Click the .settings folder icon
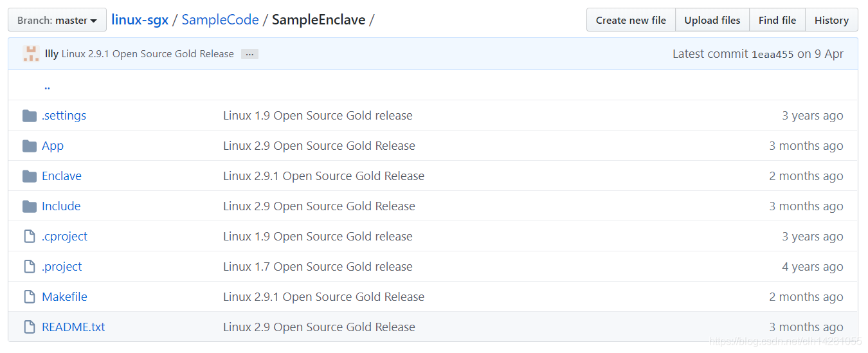Viewport: 868px width, 353px height. [29, 116]
